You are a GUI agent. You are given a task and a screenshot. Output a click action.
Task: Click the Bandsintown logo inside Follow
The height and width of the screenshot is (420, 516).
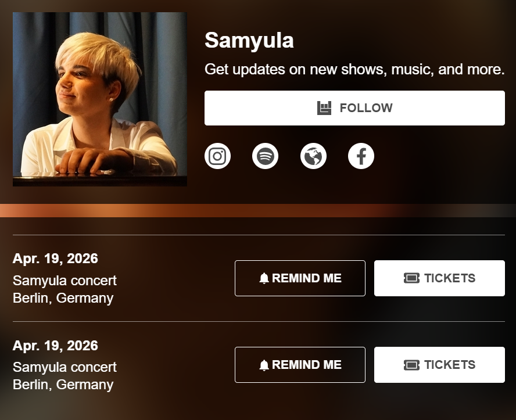(x=324, y=108)
